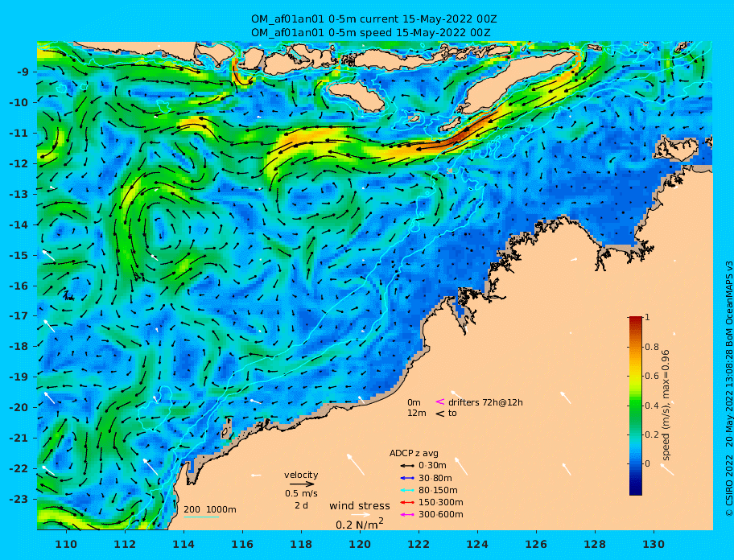Click the longitude axis label '130'

[x=654, y=544]
